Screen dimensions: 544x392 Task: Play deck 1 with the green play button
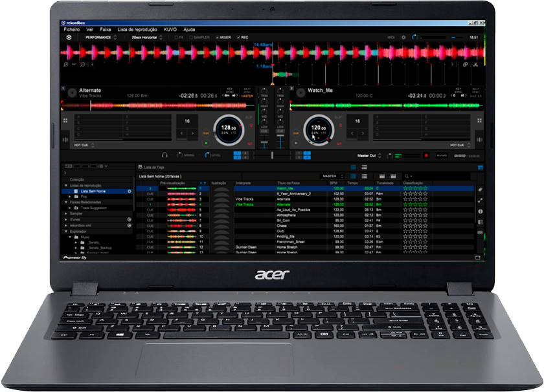206,143
